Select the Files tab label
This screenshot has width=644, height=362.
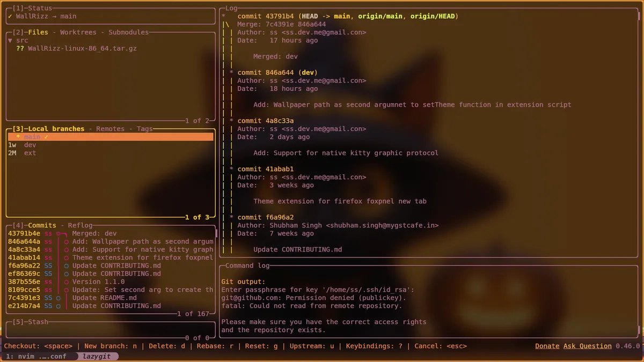tap(38, 32)
